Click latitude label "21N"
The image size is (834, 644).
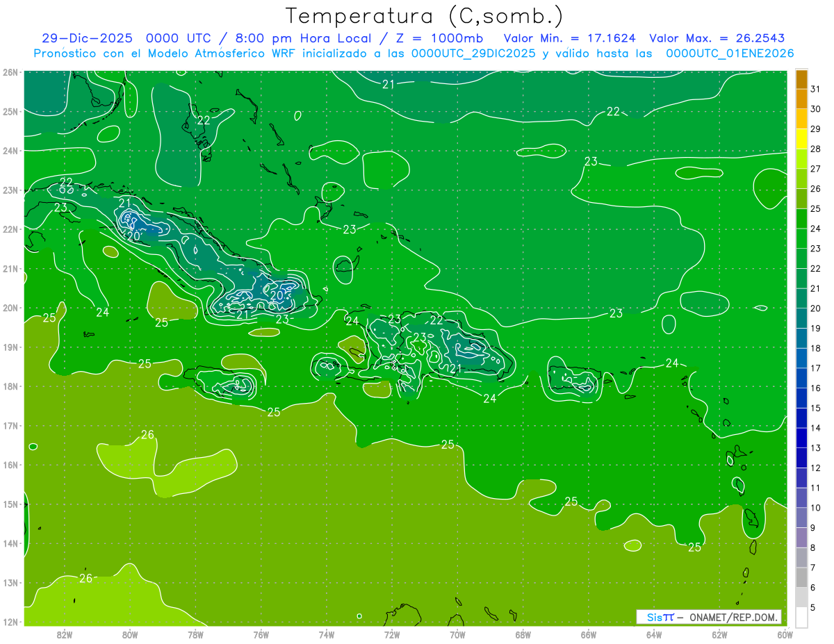coord(10,268)
